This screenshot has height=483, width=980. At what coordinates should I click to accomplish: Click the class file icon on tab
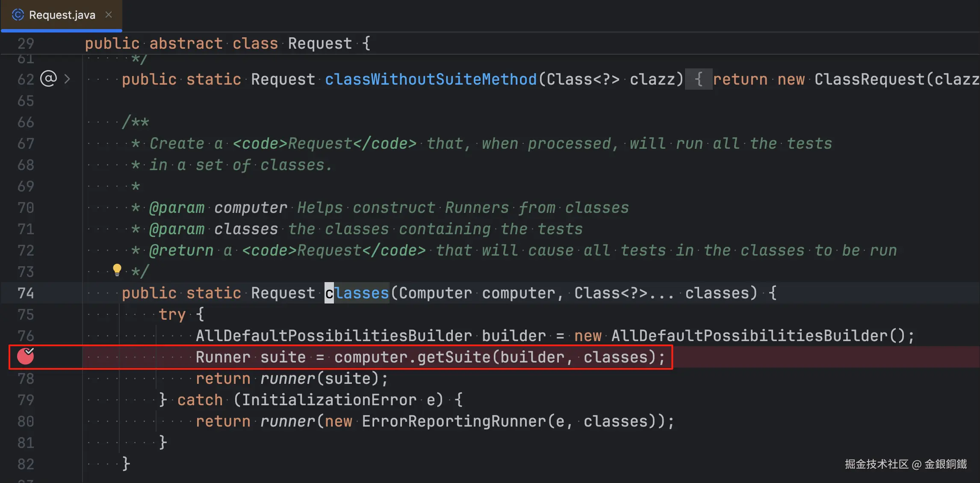point(18,15)
